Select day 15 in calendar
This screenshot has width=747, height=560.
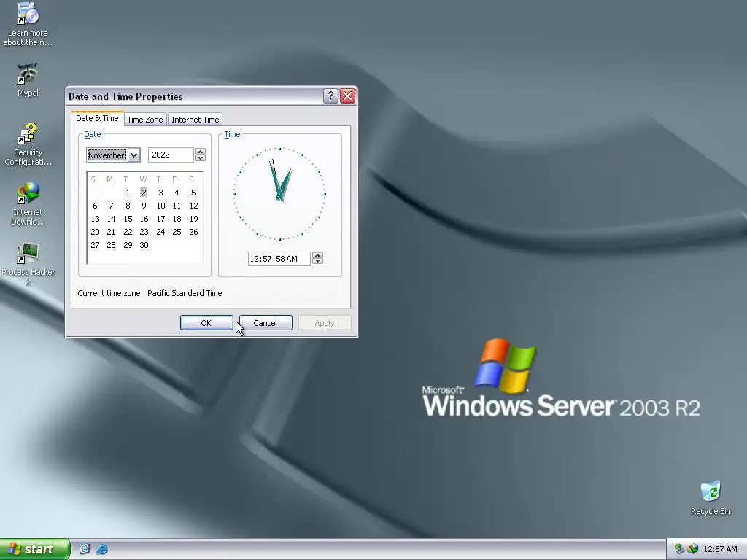[x=128, y=219]
